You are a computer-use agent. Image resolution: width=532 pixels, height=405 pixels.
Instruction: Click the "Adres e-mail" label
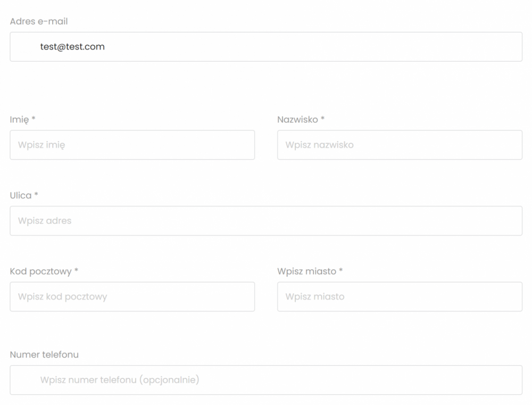click(39, 22)
